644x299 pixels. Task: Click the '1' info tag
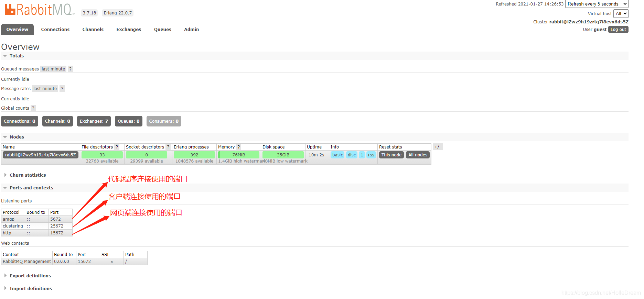pos(362,155)
